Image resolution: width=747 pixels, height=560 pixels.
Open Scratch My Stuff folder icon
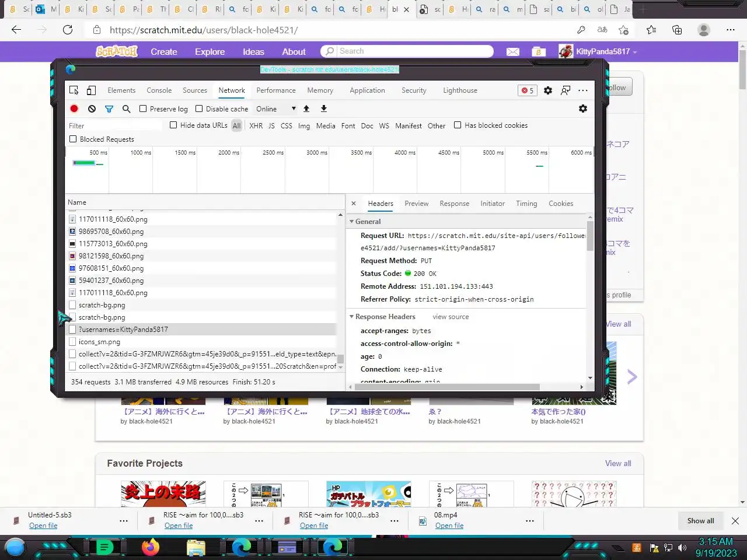click(x=539, y=52)
